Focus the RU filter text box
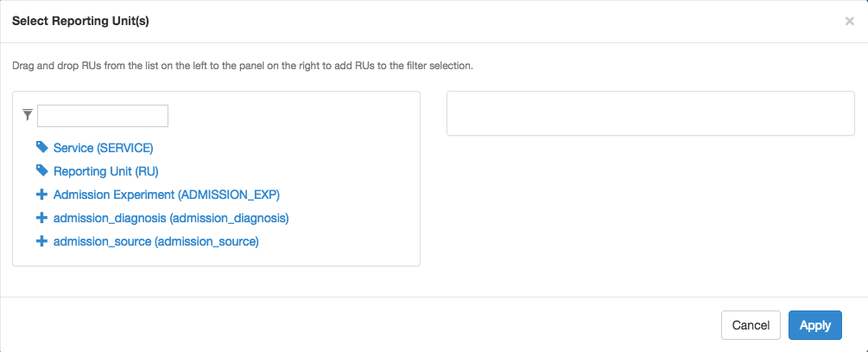This screenshot has width=868, height=352. [103, 116]
